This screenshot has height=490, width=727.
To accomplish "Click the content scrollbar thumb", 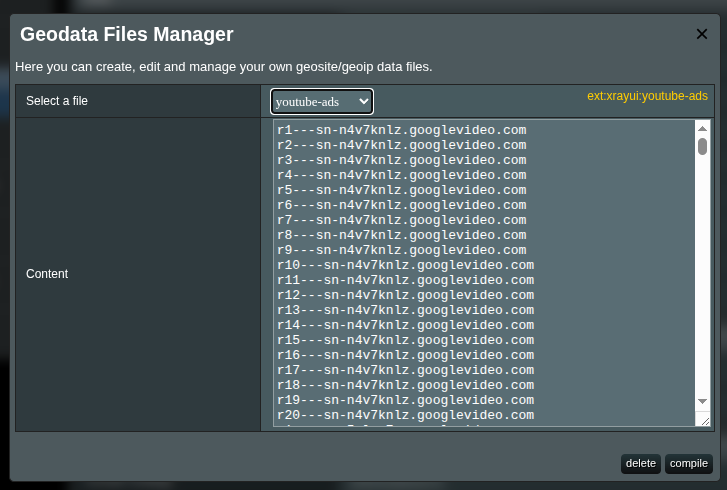I will 702,146.
